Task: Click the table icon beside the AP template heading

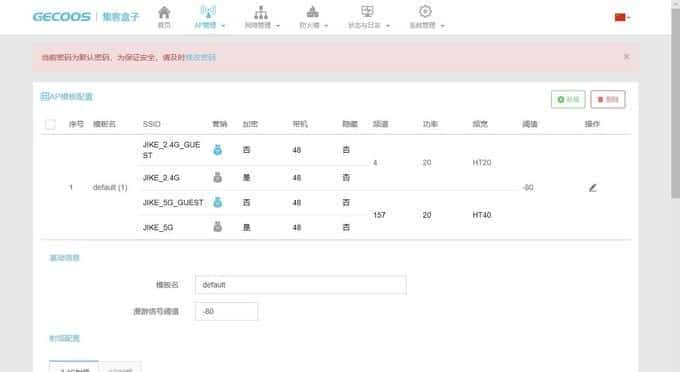Action: tap(44, 96)
